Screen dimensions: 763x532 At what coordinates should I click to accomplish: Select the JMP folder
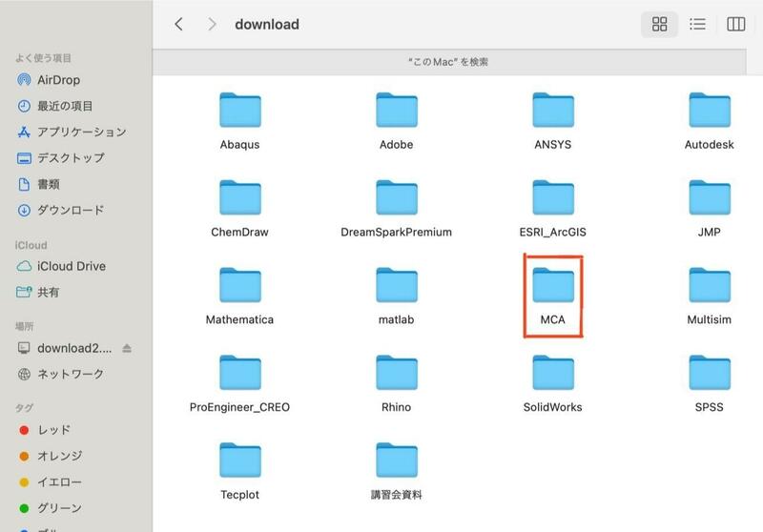710,209
